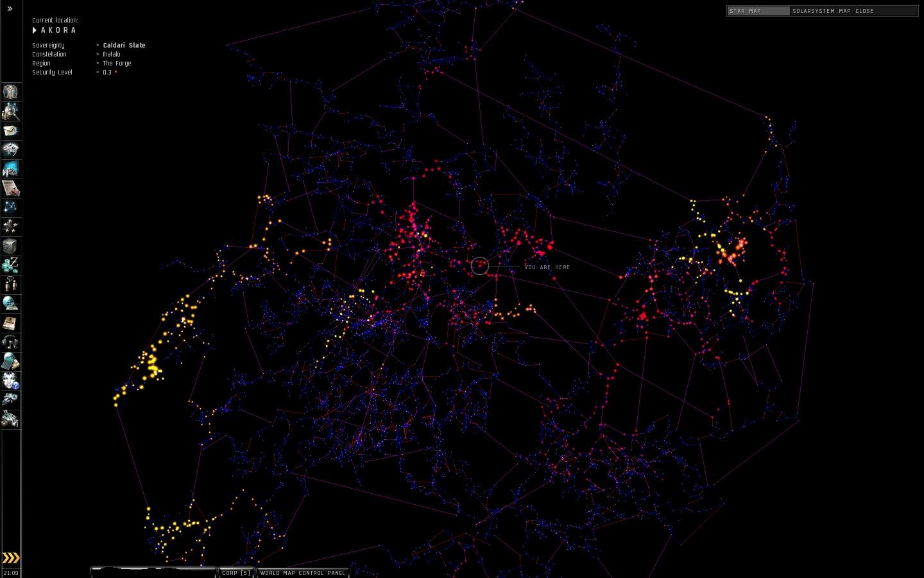Open the wallet coins icon
The height and width of the screenshot is (578, 924).
tap(10, 265)
